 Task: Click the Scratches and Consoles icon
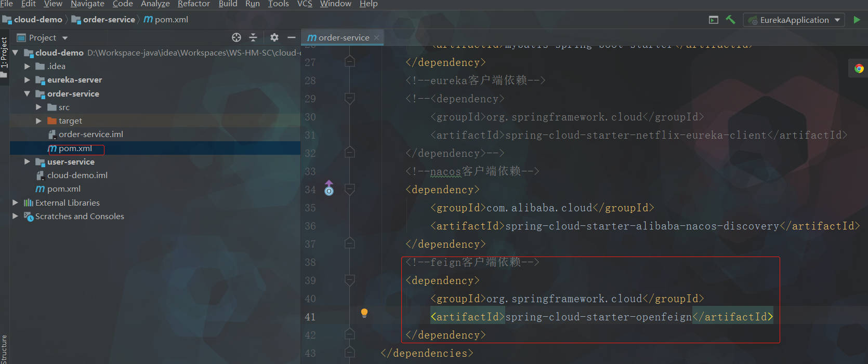pos(29,217)
